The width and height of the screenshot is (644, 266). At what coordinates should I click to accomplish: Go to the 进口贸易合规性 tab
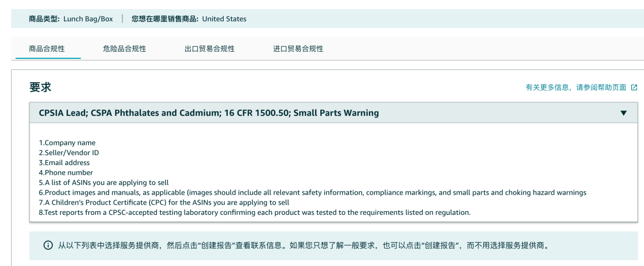[298, 49]
